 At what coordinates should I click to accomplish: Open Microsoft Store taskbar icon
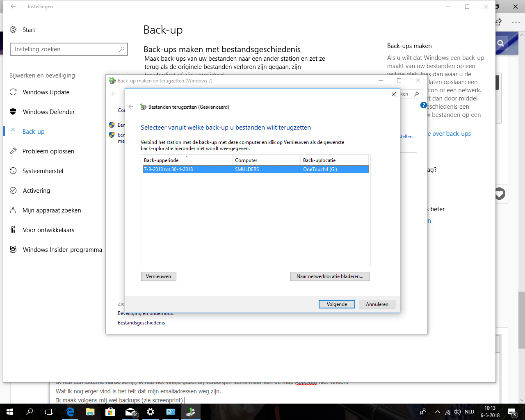[x=110, y=412]
